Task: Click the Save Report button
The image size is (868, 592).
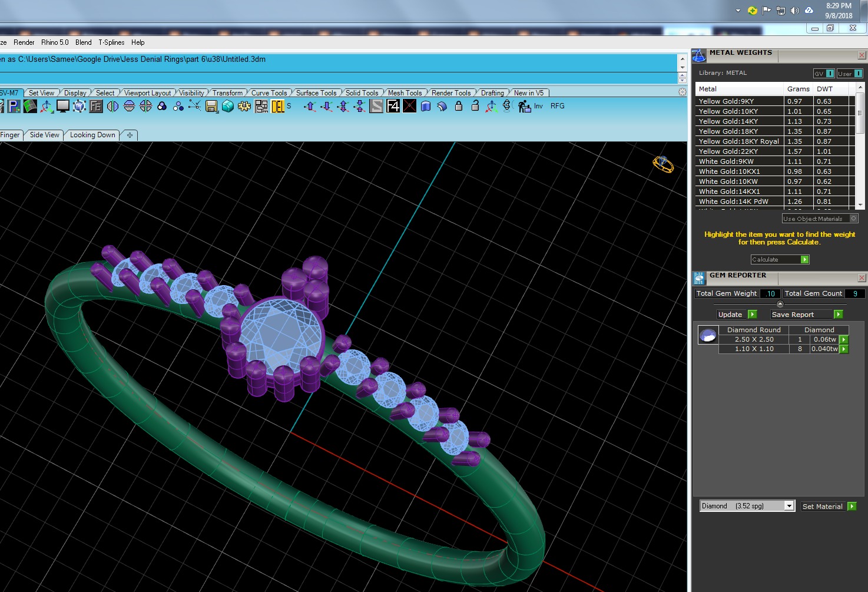Action: coord(806,315)
